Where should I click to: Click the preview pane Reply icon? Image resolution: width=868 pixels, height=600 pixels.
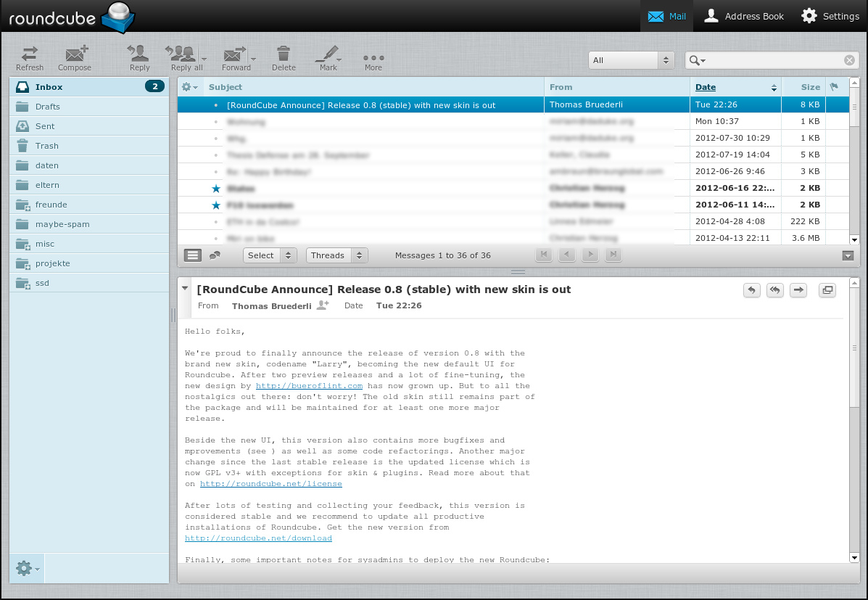(x=751, y=289)
